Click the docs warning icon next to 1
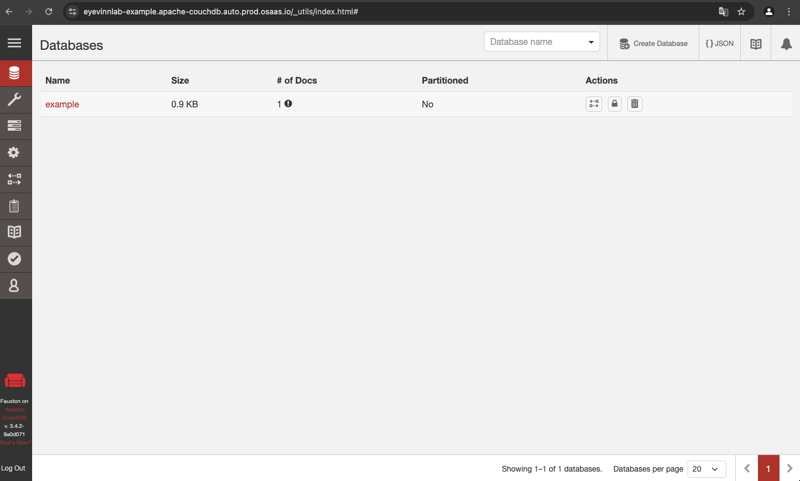This screenshot has height=481, width=800. coord(288,104)
